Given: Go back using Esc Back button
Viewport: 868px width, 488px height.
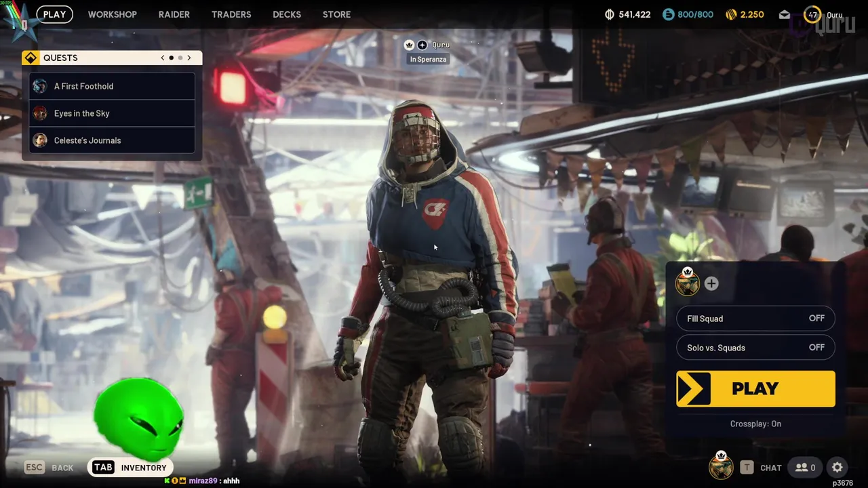Looking at the screenshot, I should pyautogui.click(x=49, y=468).
